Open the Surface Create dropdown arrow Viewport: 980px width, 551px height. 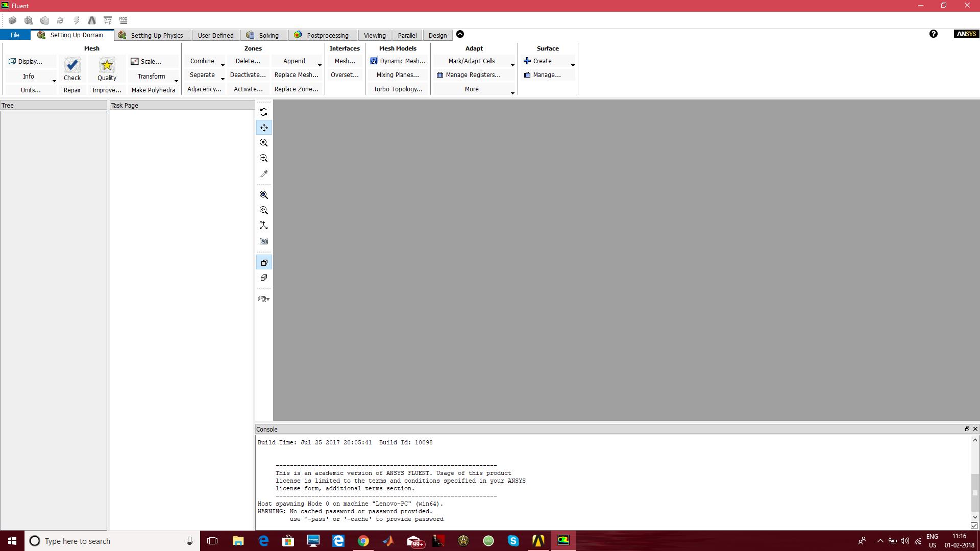(573, 65)
